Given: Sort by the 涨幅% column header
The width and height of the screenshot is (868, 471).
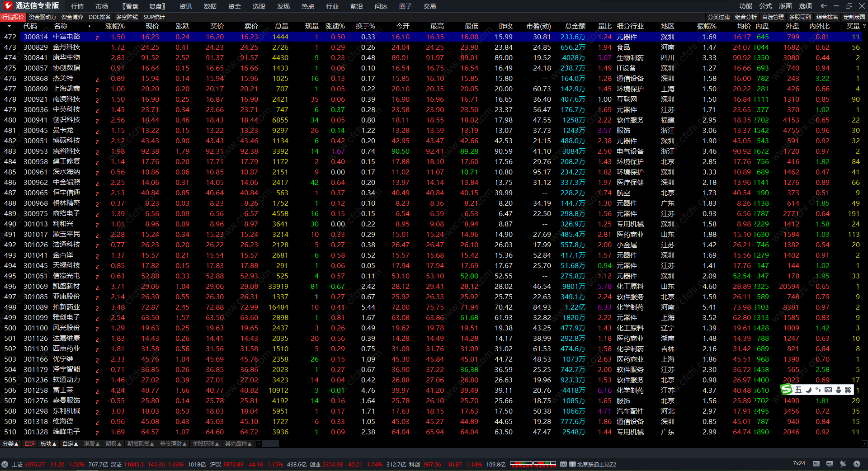Looking at the screenshot, I should 115,26.
